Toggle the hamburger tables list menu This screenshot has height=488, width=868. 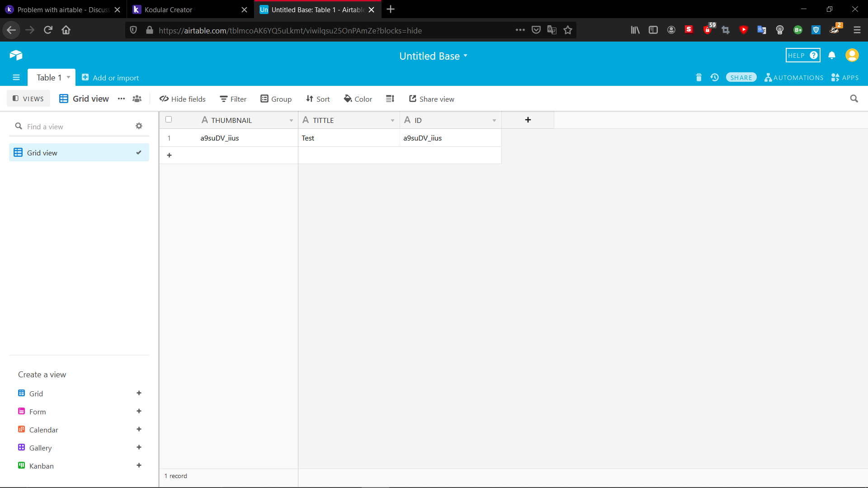[x=16, y=77]
